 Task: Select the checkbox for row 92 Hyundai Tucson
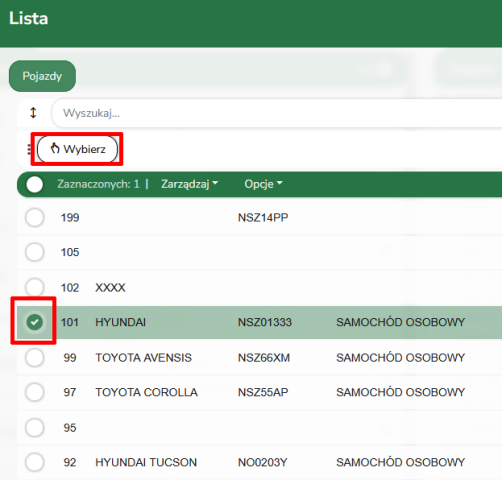[35, 462]
